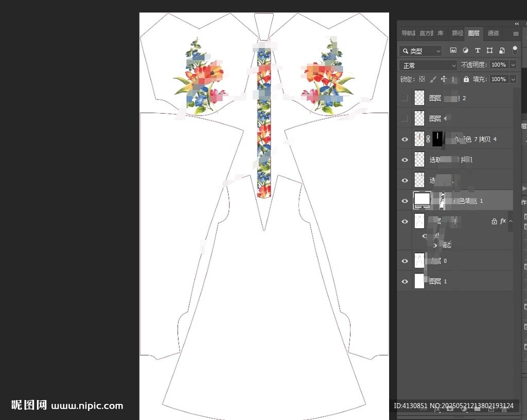Open the 正常 blend mode dropdown
The width and height of the screenshot is (527, 420).
(x=428, y=65)
